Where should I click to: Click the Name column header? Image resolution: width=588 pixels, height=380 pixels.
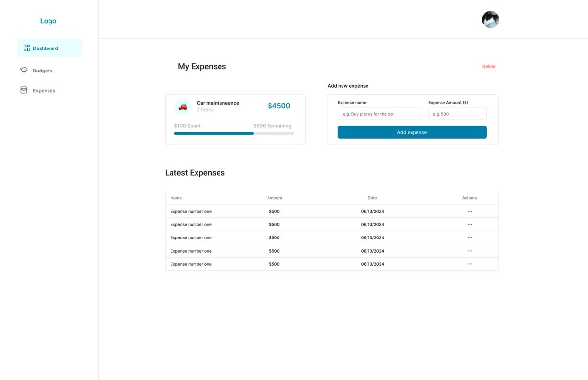pyautogui.click(x=176, y=198)
